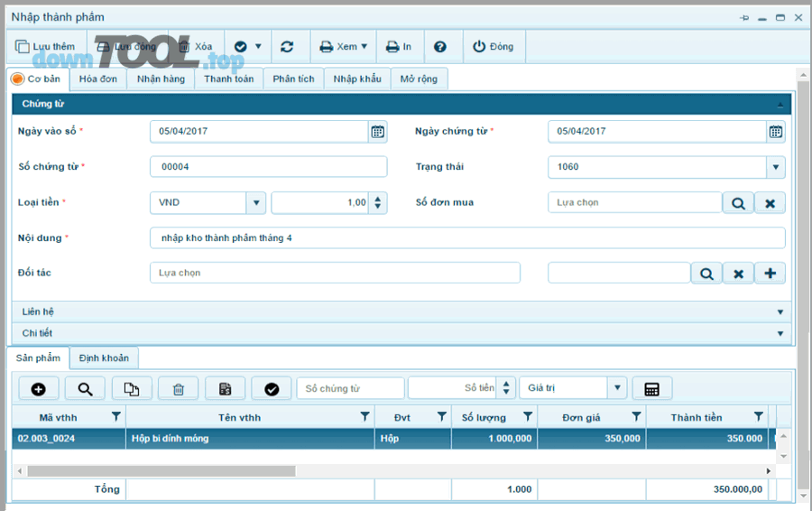This screenshot has width=812, height=511.
Task: Click the Đóng button
Action: pyautogui.click(x=493, y=47)
